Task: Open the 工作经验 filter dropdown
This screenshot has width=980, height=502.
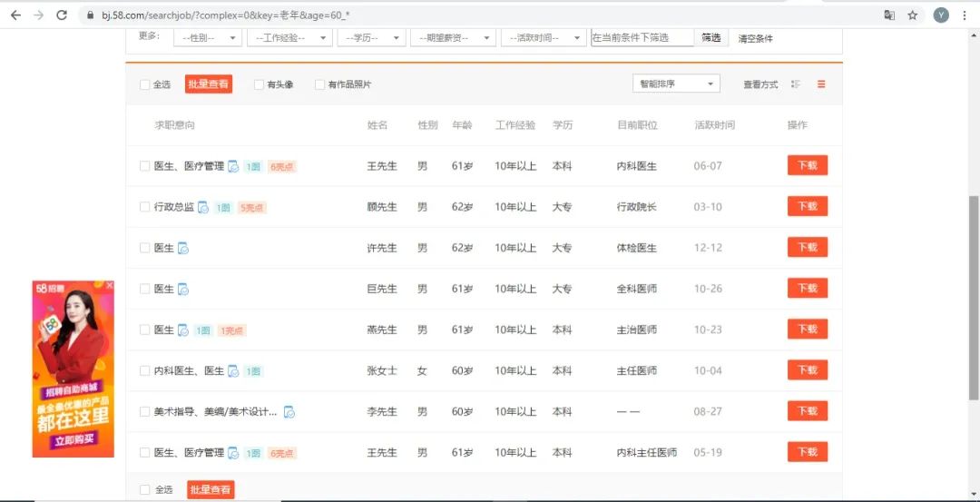Action: pos(289,37)
